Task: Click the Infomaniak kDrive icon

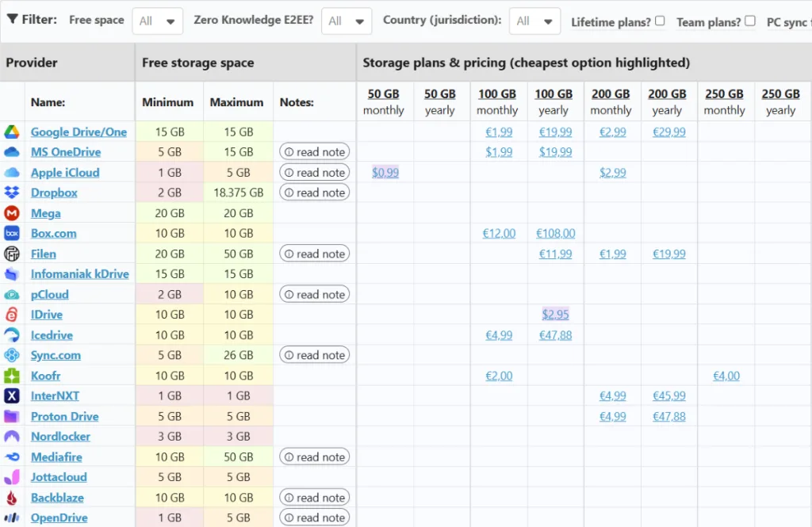Action: click(x=12, y=274)
